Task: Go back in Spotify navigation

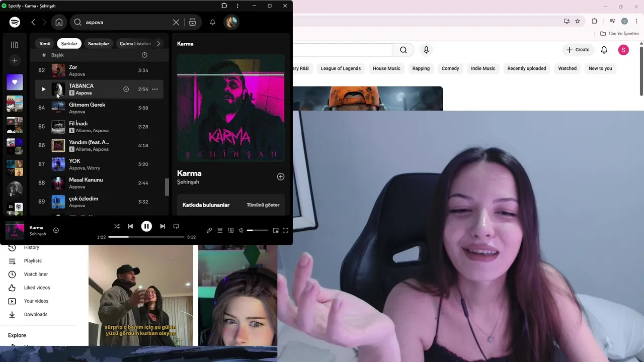Action: [33, 22]
